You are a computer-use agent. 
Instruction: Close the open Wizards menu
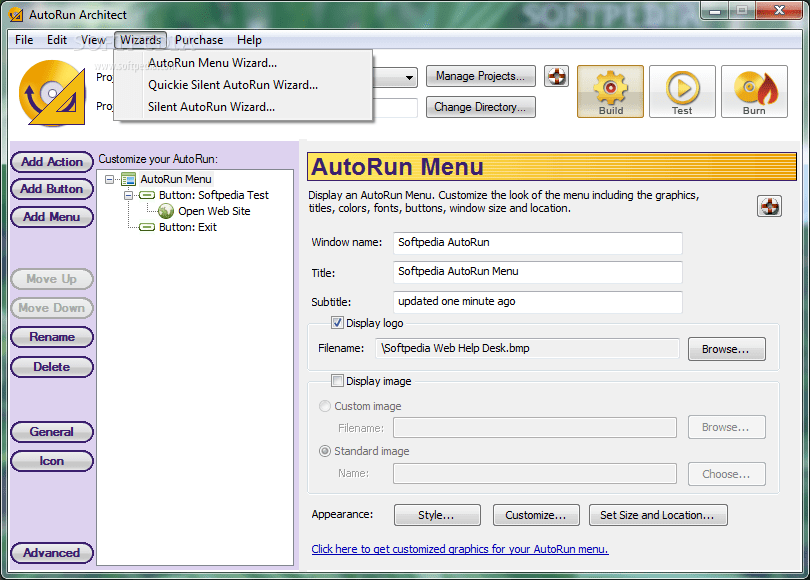141,40
